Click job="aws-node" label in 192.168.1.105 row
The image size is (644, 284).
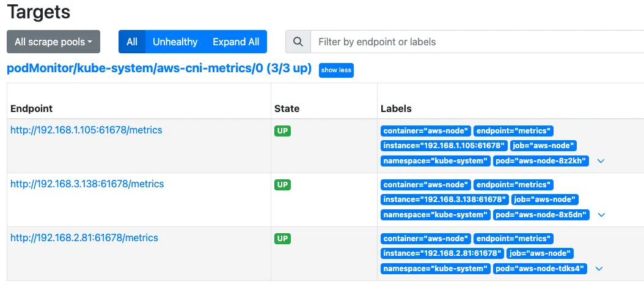[x=543, y=145]
